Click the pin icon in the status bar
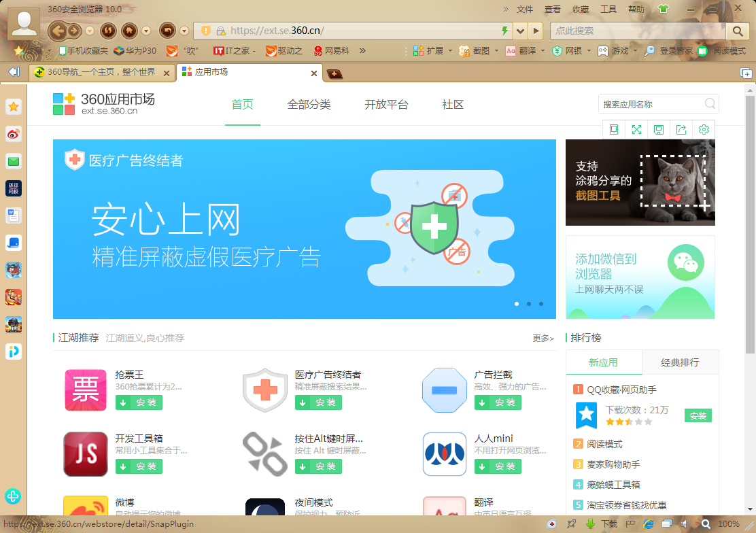 click(x=570, y=523)
